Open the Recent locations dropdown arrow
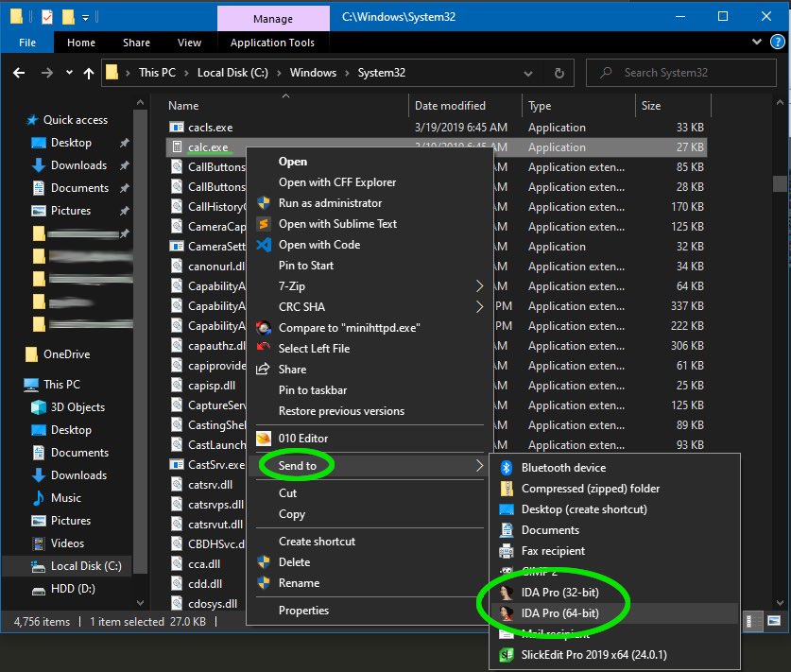This screenshot has height=672, width=791. click(x=69, y=73)
